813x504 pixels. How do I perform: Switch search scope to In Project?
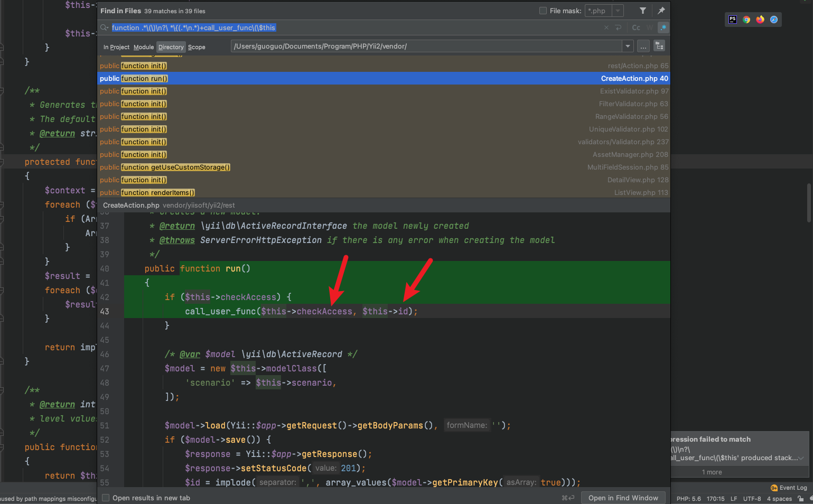[x=116, y=47]
